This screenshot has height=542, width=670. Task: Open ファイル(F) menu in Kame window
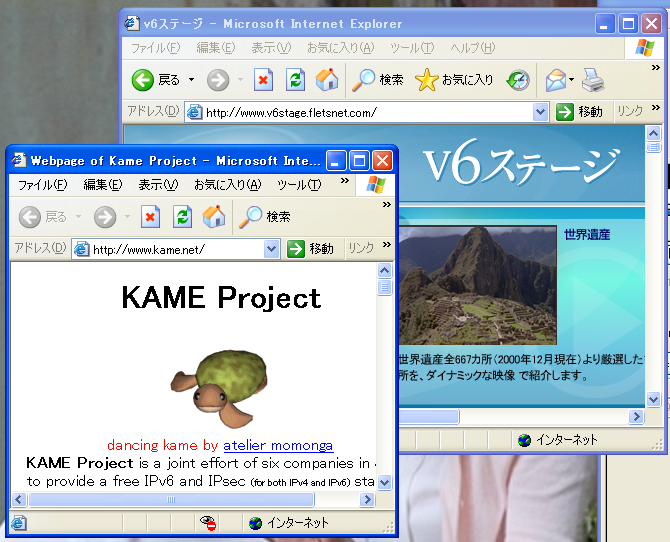tap(43, 185)
